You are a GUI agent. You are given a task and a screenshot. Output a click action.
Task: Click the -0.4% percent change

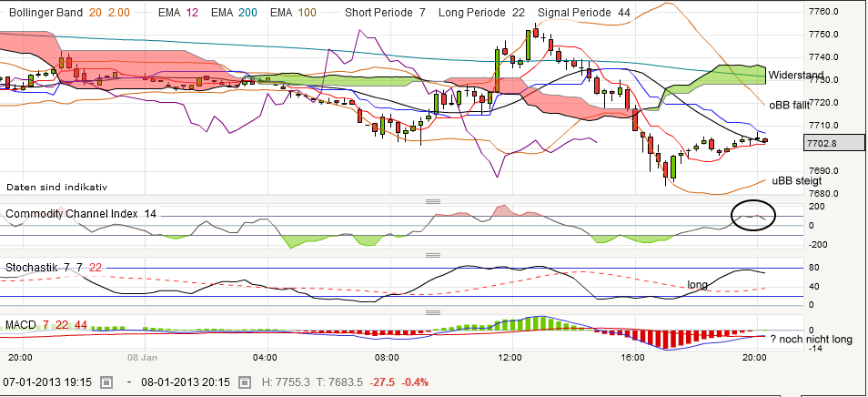414,382
